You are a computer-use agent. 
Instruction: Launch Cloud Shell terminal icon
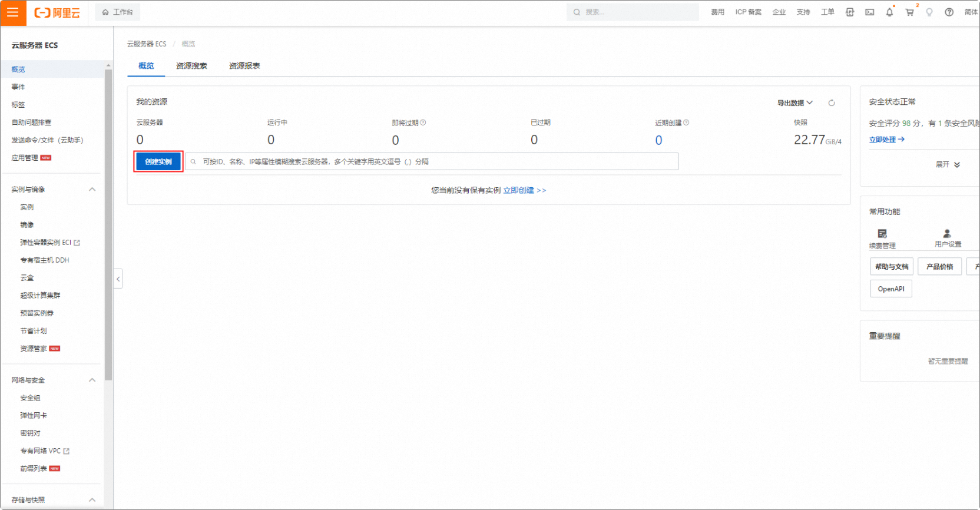click(x=870, y=12)
